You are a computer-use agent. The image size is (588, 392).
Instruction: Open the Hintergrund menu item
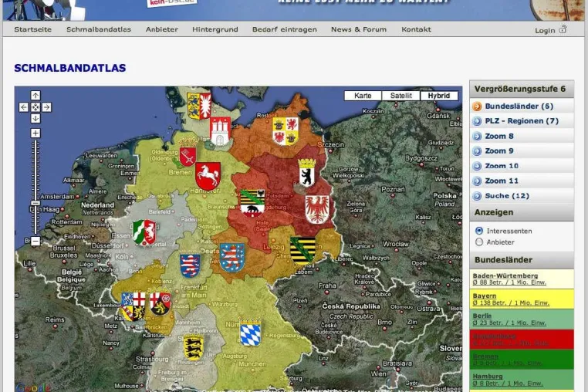click(215, 29)
